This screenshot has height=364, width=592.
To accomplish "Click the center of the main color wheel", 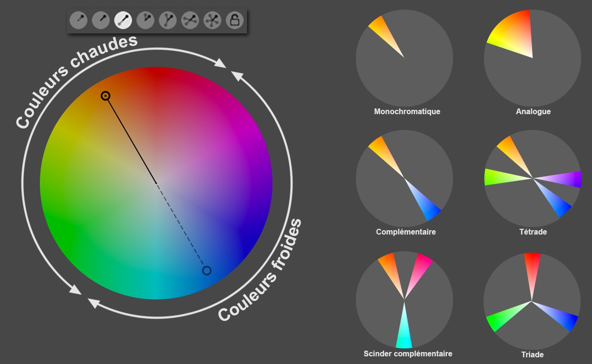I will coord(156,183).
